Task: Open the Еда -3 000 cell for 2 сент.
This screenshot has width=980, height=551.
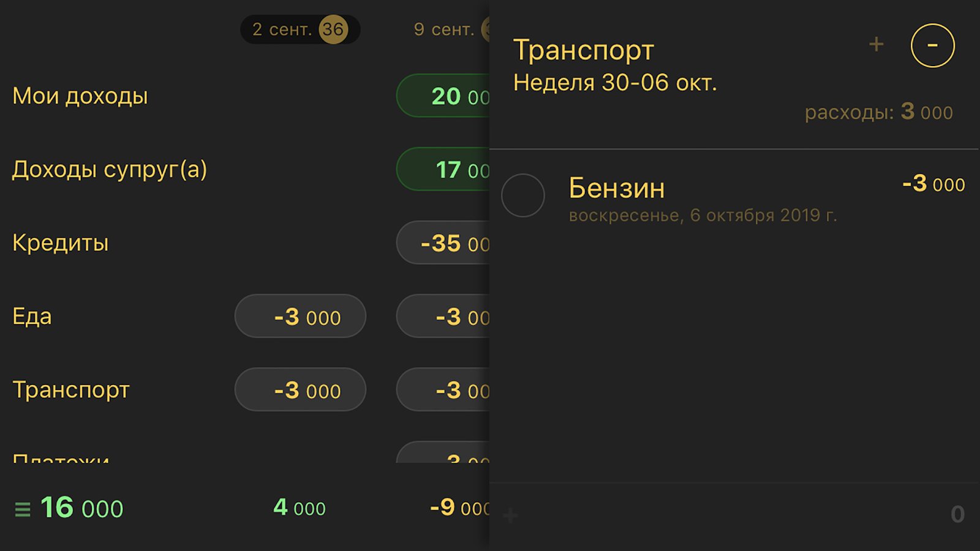Action: [x=300, y=316]
